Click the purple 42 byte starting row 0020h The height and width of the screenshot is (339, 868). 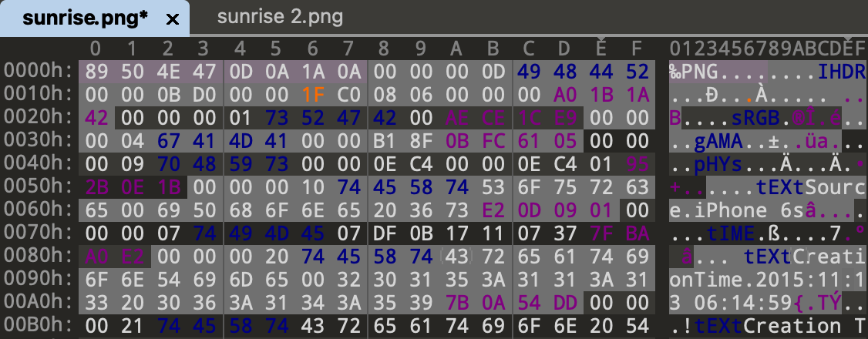coord(96,118)
